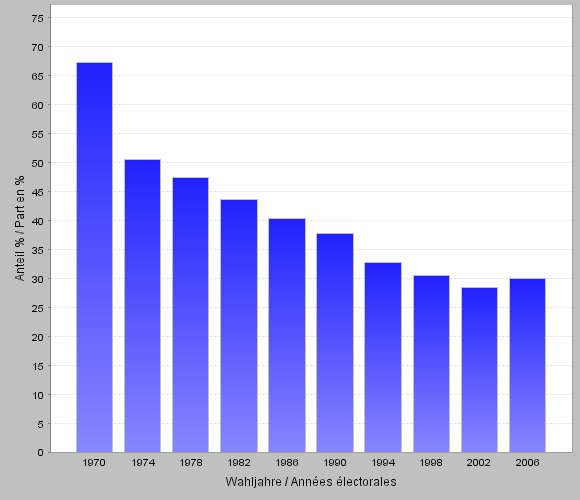Click the x-axis label 2002
This screenshot has height=500, width=580.
tap(479, 463)
